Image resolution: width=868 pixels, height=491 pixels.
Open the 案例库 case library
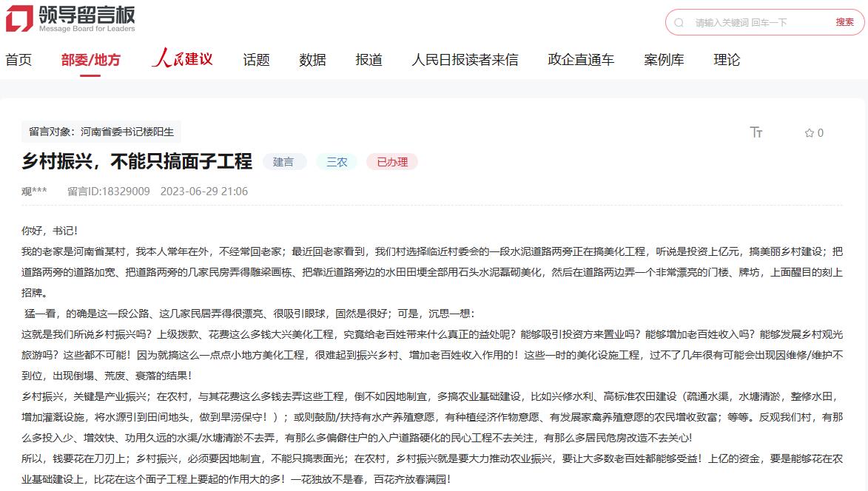663,59
